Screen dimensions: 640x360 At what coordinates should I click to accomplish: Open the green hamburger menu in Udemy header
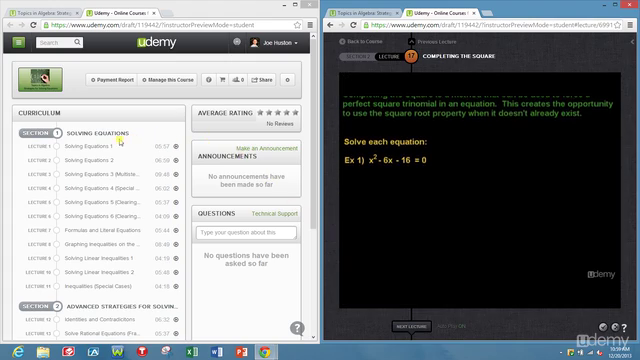[18, 42]
